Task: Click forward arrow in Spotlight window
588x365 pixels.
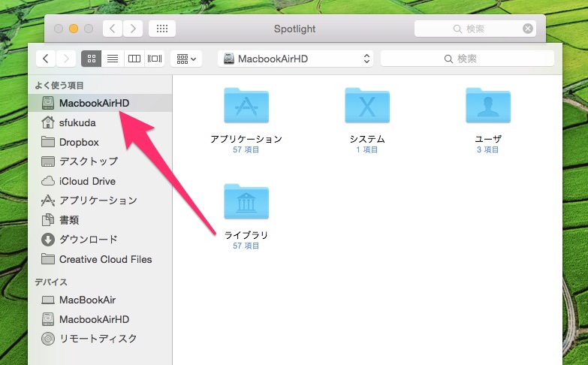Action: pyautogui.click(x=133, y=29)
